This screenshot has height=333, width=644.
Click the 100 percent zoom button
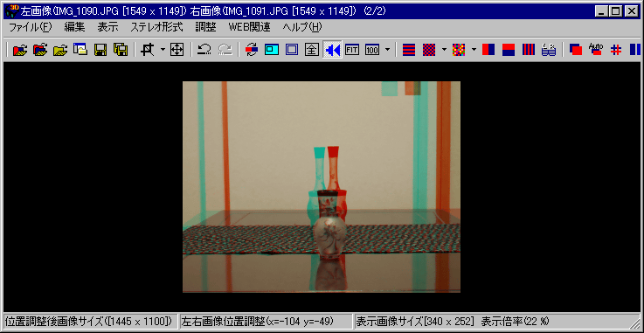click(x=372, y=50)
